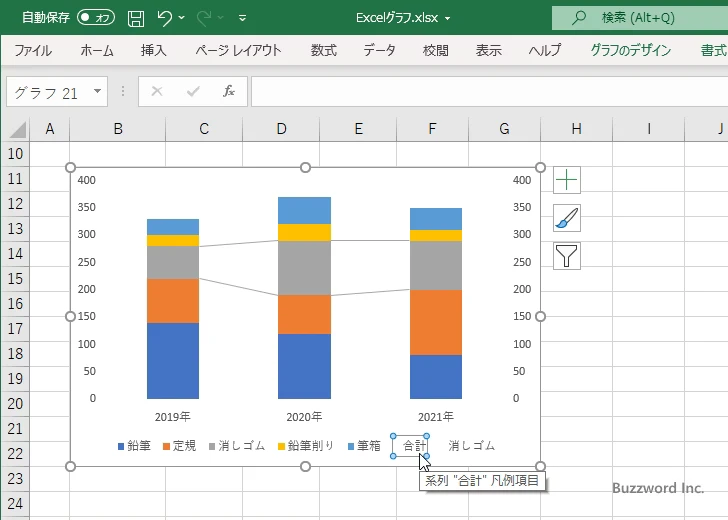The width and height of the screenshot is (728, 520).
Task: Click the Redo arrow icon
Action: [204, 18]
